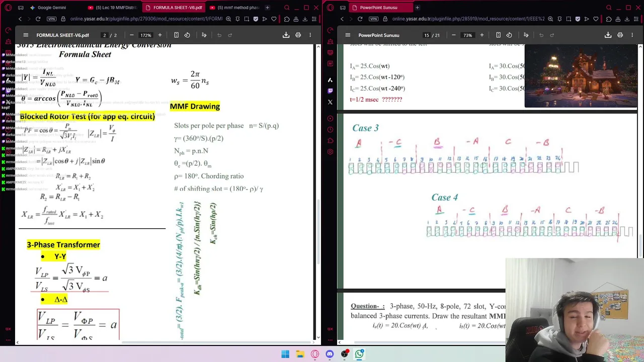The image size is (644, 362).
Task: Open Discord from the taskbar
Action: tap(330, 354)
